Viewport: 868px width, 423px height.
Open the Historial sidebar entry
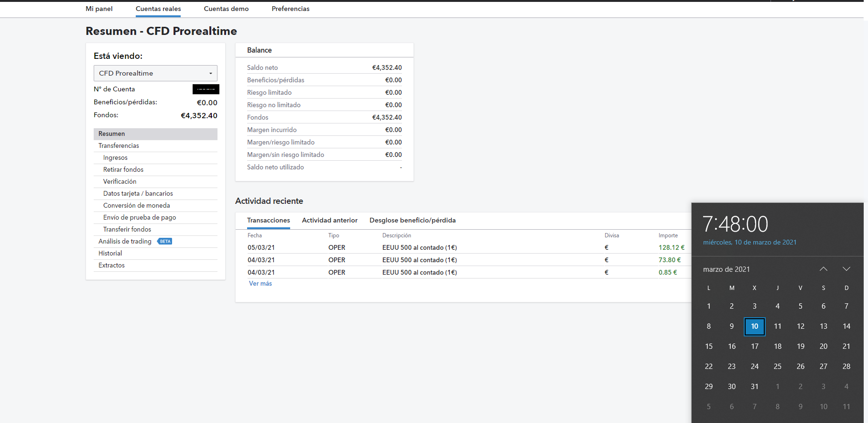(x=110, y=254)
